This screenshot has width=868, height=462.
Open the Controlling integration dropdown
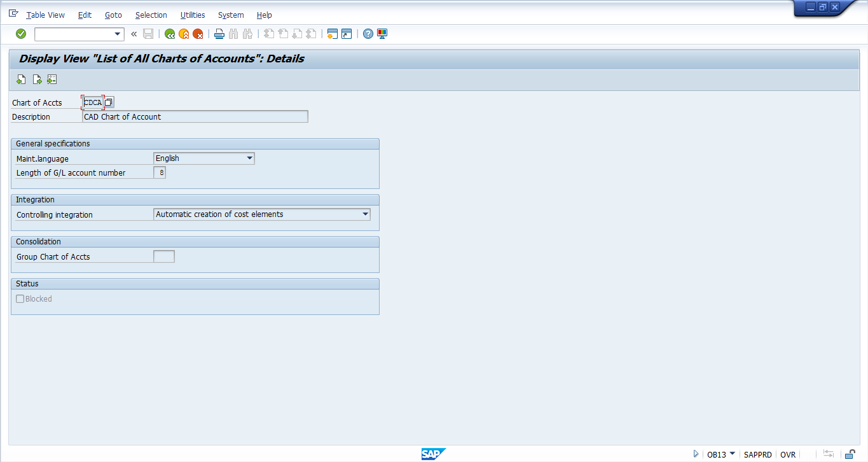coord(365,214)
